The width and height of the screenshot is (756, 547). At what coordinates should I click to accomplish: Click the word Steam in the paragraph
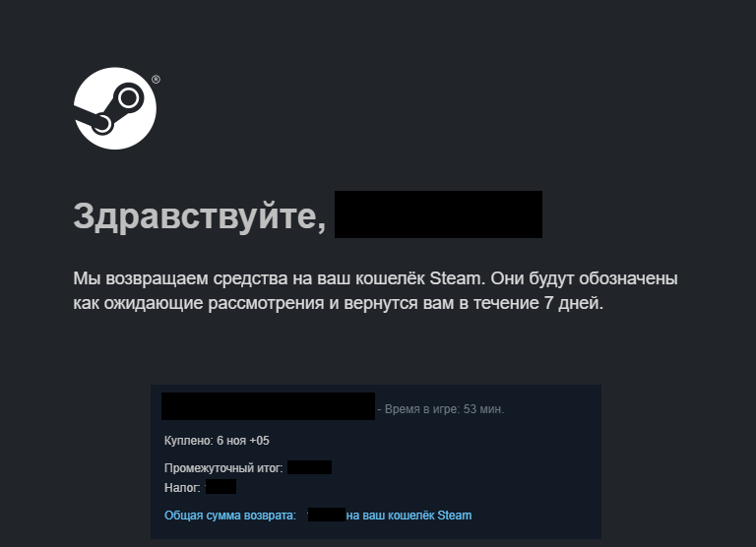point(455,278)
